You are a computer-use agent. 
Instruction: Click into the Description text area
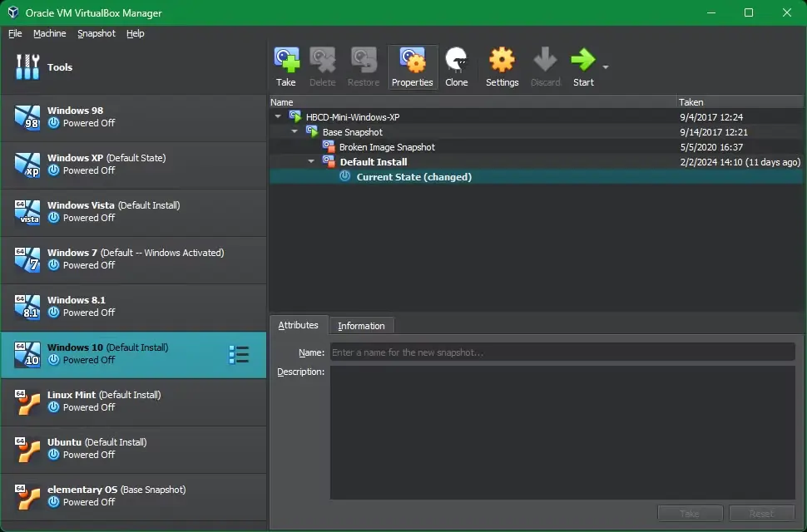click(562, 432)
